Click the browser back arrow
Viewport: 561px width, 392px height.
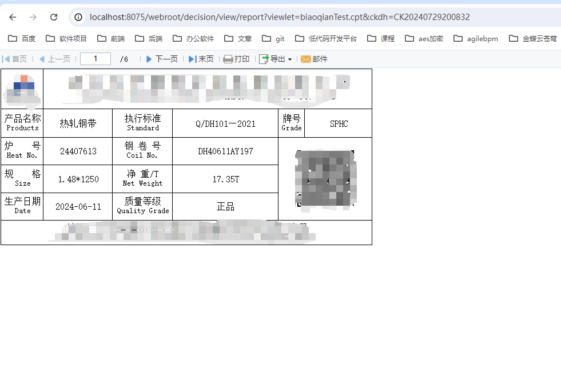pos(13,17)
